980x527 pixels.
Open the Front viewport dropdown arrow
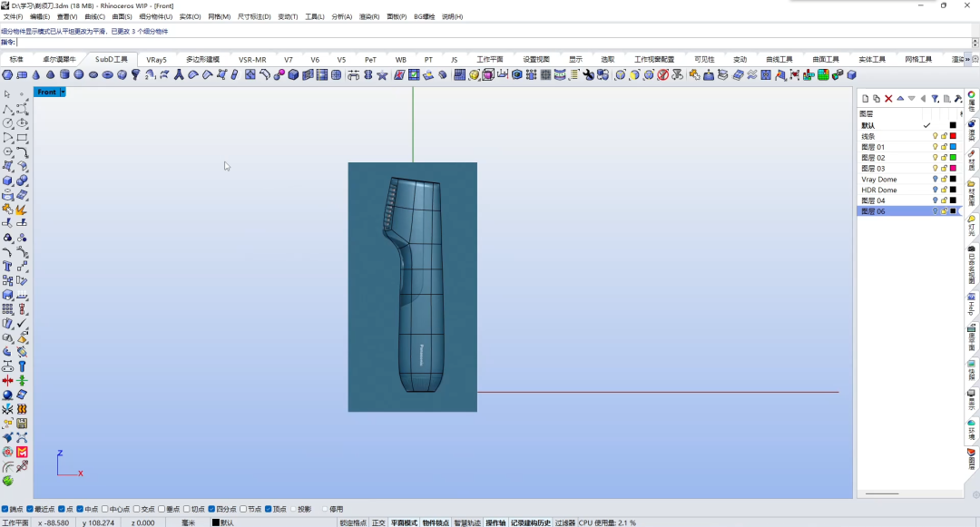click(x=64, y=92)
